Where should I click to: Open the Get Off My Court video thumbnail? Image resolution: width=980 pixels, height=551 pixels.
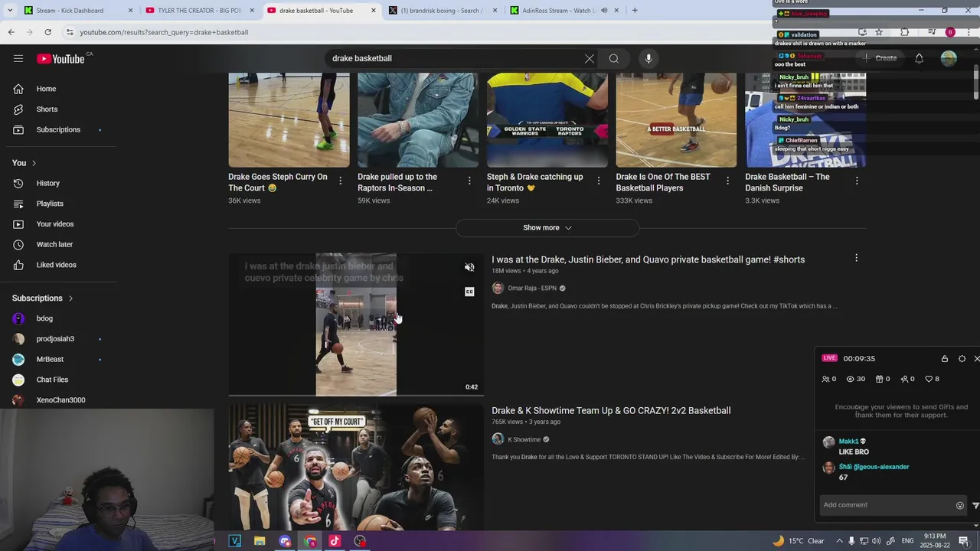356,468
